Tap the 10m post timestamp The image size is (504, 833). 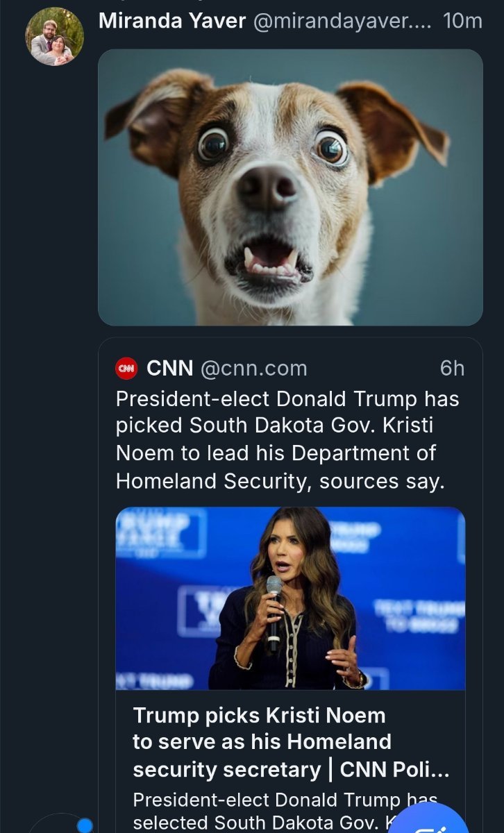pyautogui.click(x=462, y=21)
